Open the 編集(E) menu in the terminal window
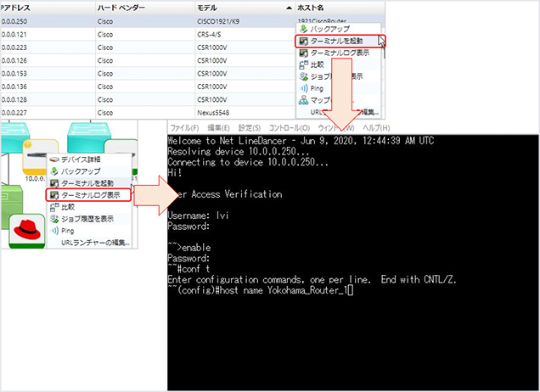Viewport: 540px width, 392px height. 219,128
